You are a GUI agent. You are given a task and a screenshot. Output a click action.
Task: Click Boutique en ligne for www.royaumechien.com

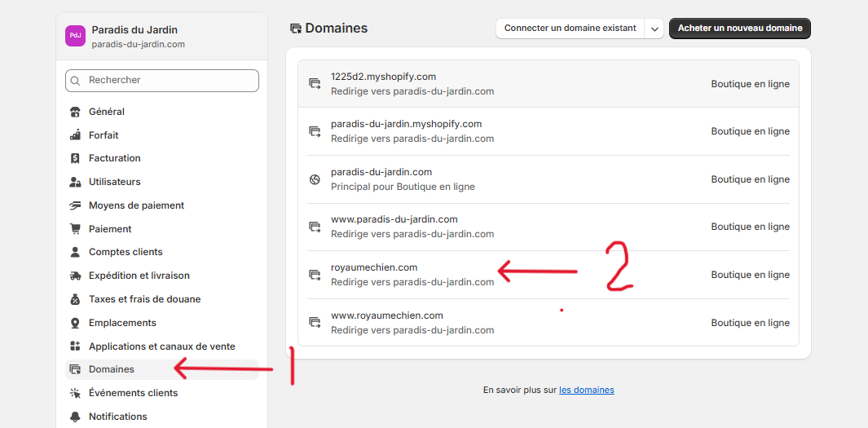[750, 323]
